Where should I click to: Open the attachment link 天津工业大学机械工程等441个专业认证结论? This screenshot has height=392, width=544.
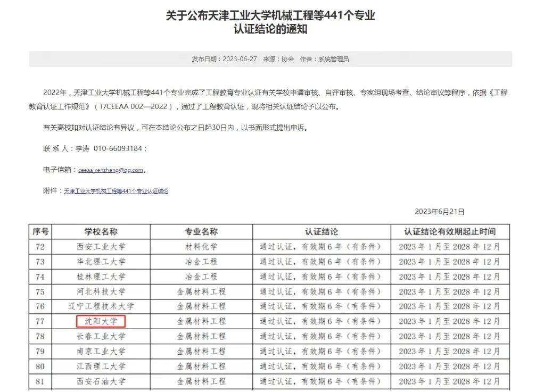tap(116, 191)
